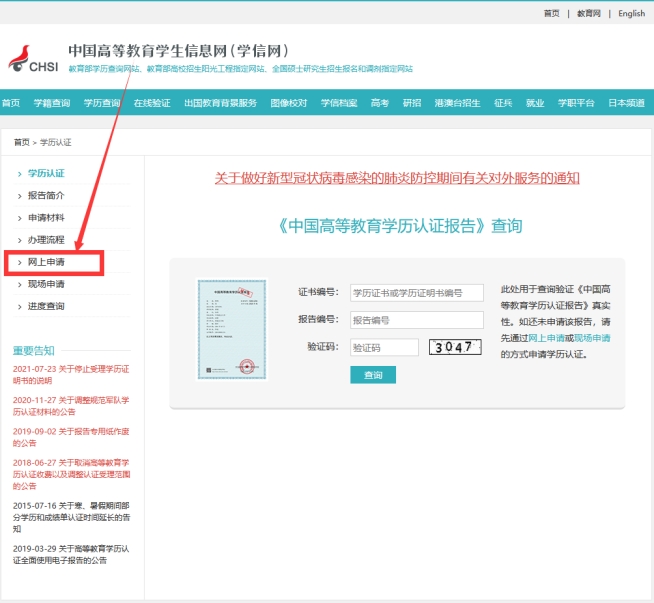
Task: Click the CHSI bird logo
Action: (x=33, y=59)
